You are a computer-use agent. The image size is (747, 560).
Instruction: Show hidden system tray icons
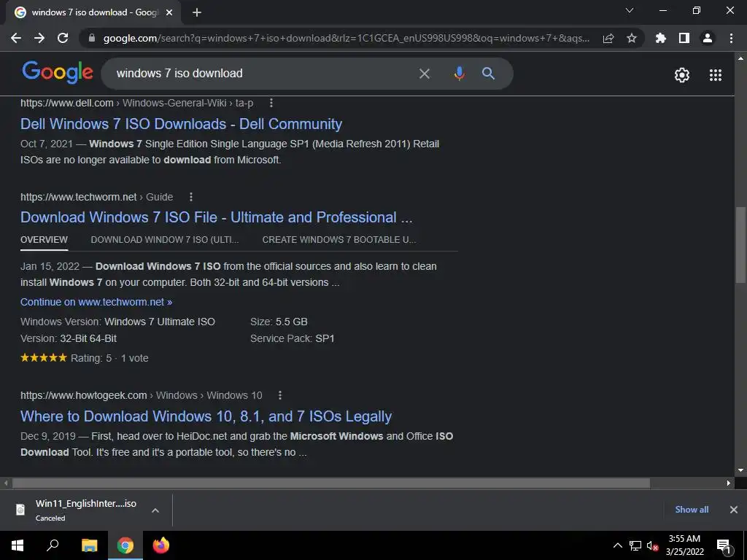coord(617,545)
